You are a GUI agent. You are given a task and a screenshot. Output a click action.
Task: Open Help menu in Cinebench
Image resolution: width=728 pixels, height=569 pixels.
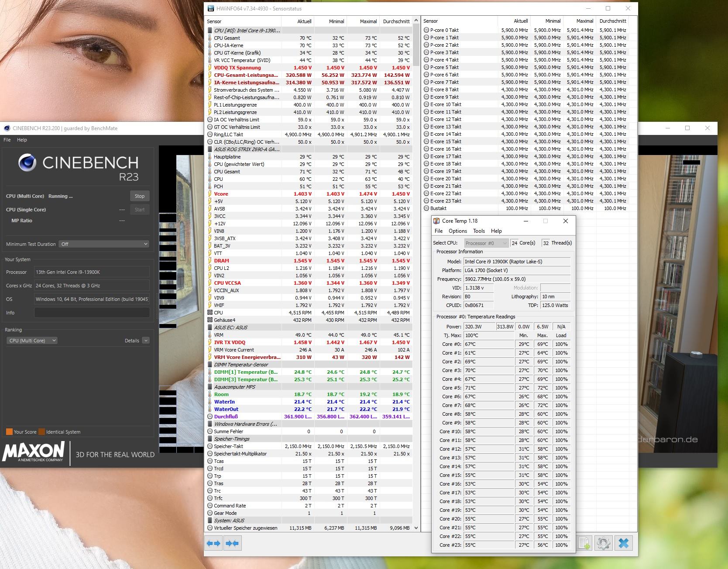[x=22, y=140]
